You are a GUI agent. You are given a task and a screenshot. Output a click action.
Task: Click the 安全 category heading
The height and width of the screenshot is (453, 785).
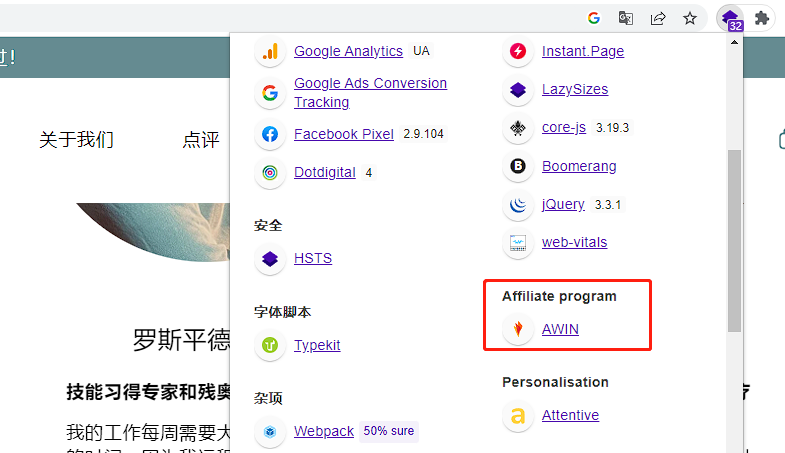[x=268, y=226]
